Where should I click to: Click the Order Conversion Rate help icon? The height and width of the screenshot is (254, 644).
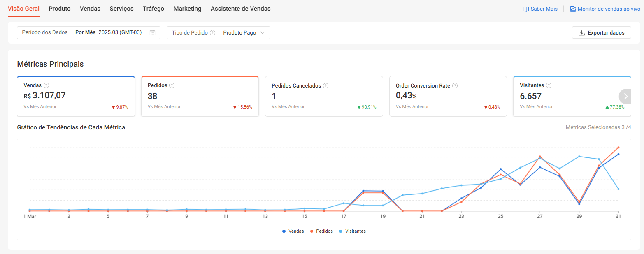pyautogui.click(x=455, y=86)
